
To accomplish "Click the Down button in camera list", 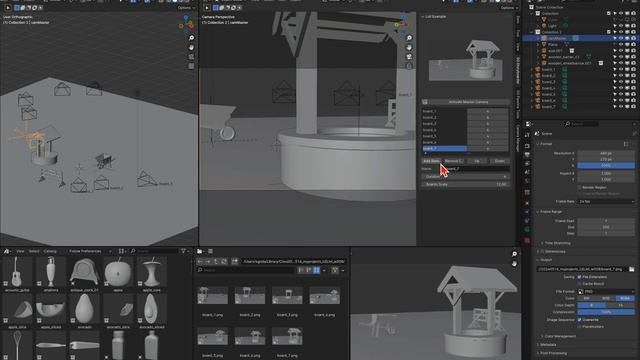I will tap(500, 161).
